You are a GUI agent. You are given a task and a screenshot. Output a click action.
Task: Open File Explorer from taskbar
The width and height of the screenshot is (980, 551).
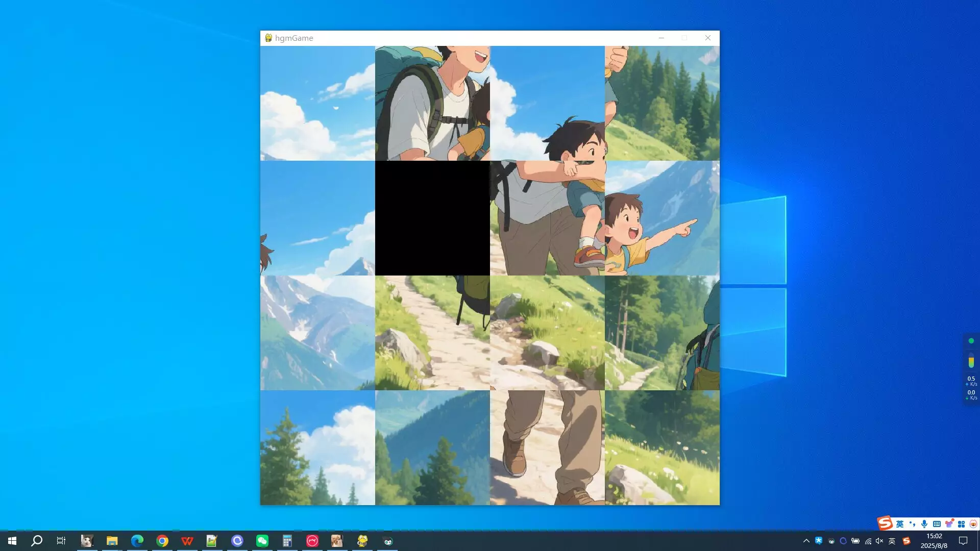tap(112, 541)
